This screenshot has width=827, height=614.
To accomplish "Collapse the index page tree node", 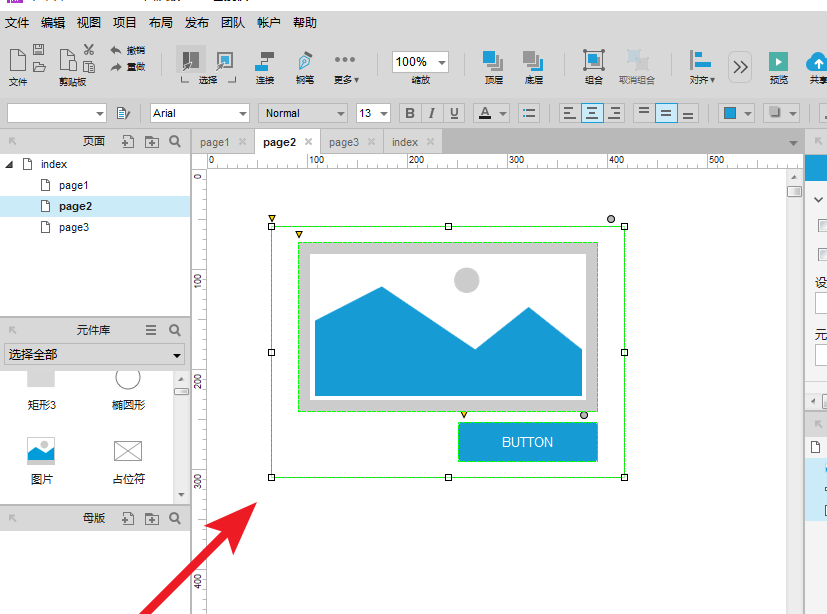I will 10,164.
